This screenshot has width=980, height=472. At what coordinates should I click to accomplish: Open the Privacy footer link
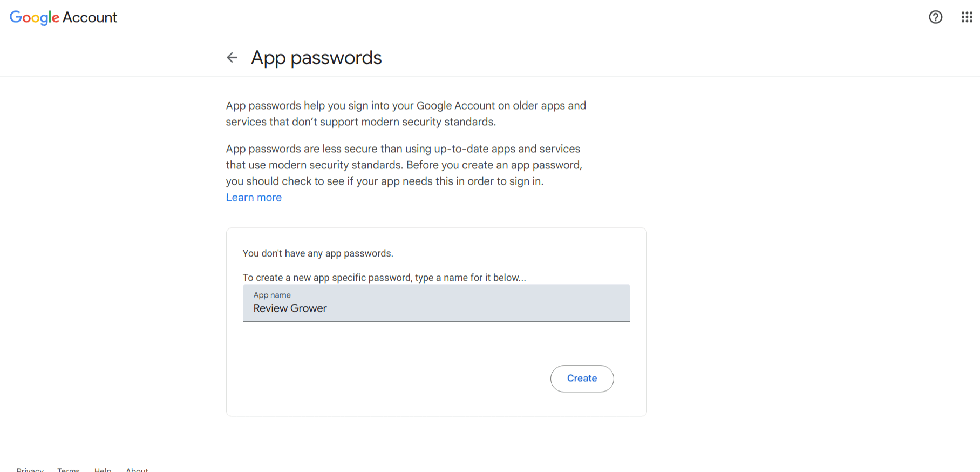point(30,470)
